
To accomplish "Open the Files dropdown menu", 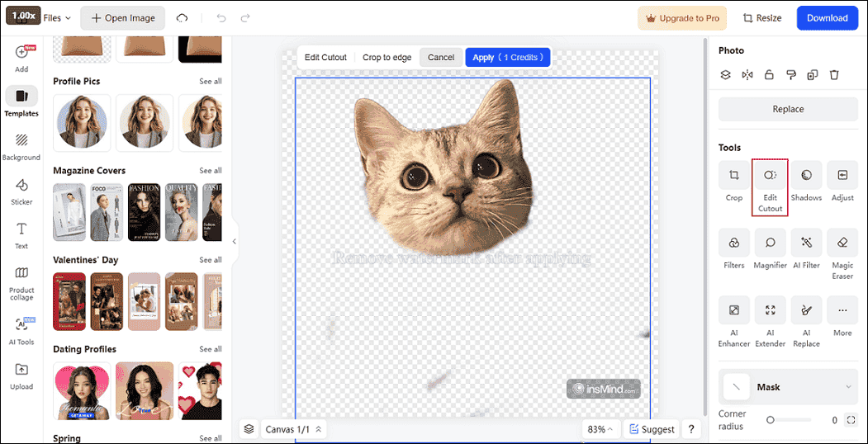I will pos(57,18).
